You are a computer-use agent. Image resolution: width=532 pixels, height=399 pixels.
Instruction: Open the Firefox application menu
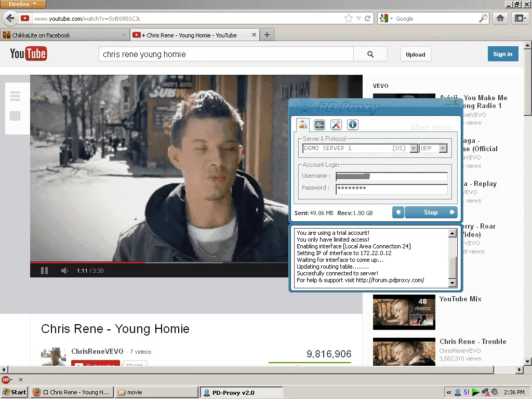pos(23,4)
